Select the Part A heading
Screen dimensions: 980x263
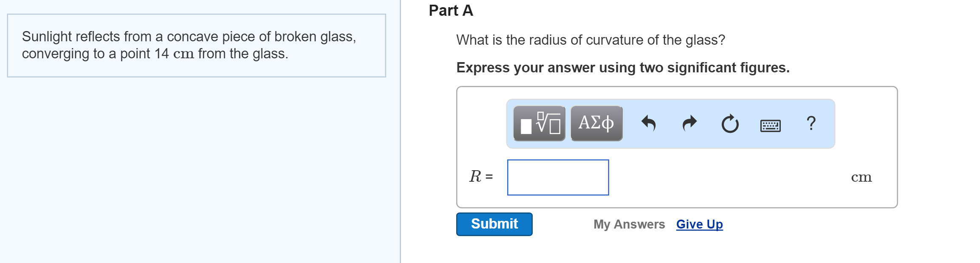(451, 11)
